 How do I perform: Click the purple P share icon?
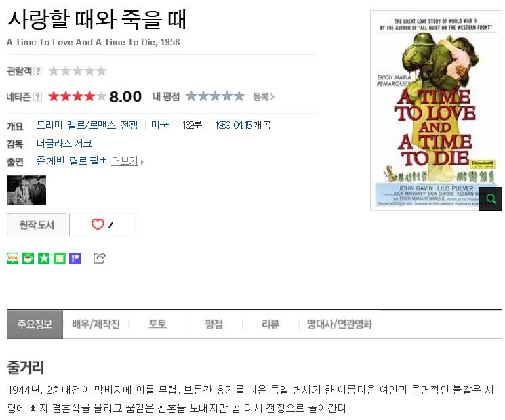[75, 258]
